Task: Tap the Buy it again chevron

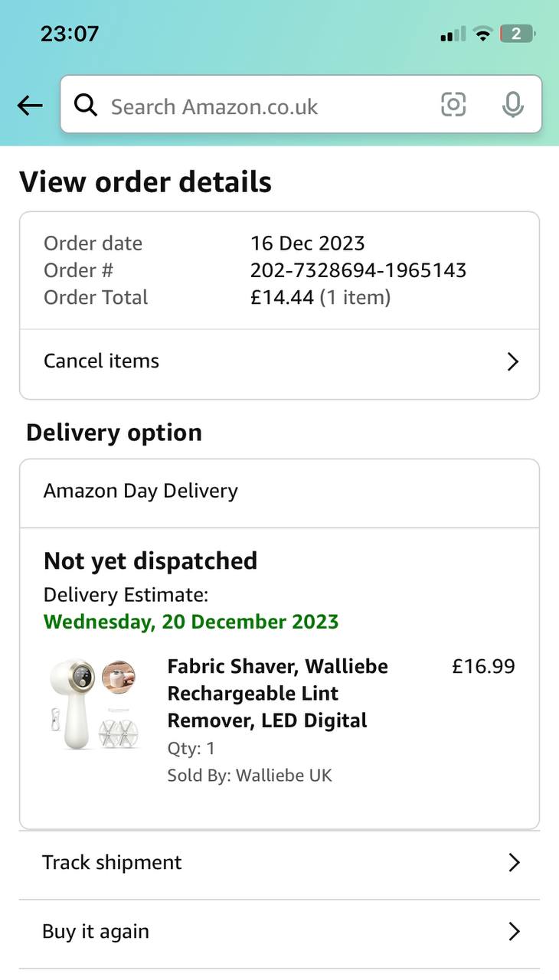Action: (x=514, y=932)
